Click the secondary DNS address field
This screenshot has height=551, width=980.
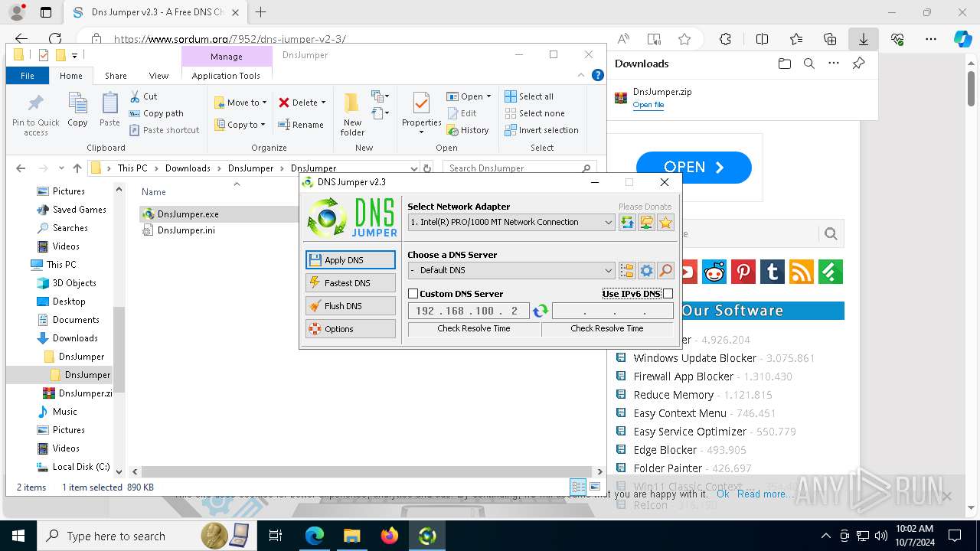[x=612, y=311]
